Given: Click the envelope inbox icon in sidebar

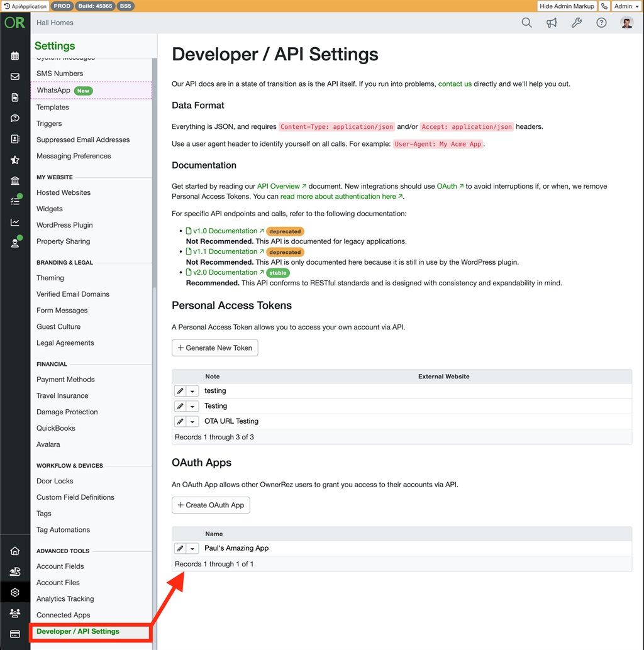Looking at the screenshot, I should pyautogui.click(x=15, y=77).
